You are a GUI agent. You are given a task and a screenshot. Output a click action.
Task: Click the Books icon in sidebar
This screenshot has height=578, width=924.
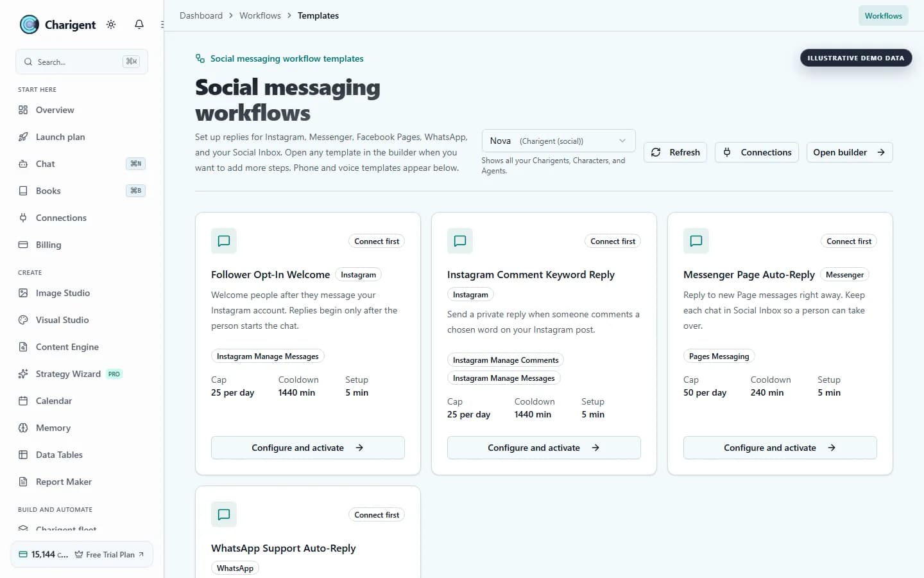(23, 191)
